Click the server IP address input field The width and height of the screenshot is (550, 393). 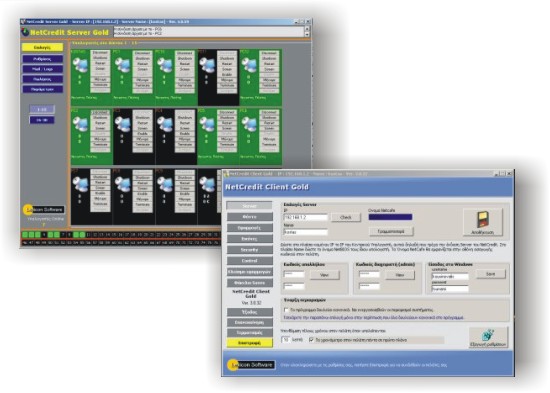click(x=305, y=218)
